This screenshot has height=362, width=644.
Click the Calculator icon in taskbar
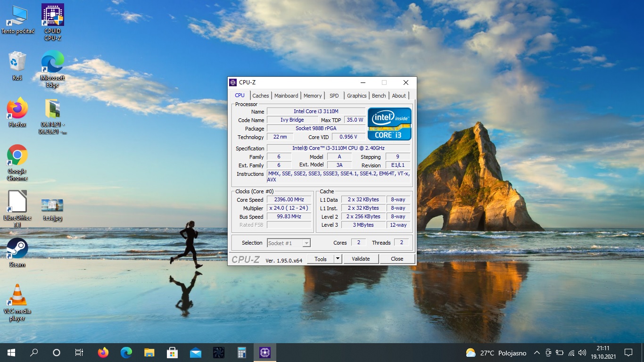242,352
